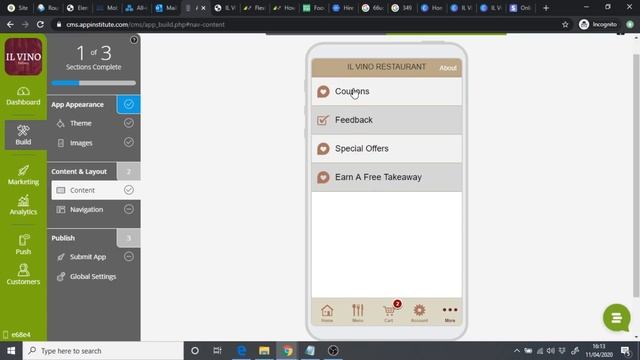The height and width of the screenshot is (360, 640).
Task: Open Cortana from the taskbar
Action: point(195,351)
